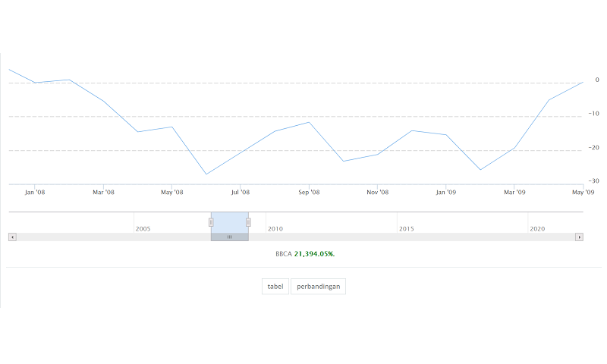
Task: Grab the left navigator range handle
Action: (x=211, y=222)
